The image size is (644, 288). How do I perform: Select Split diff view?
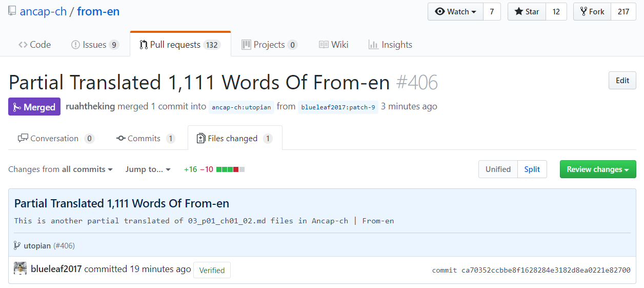point(532,169)
